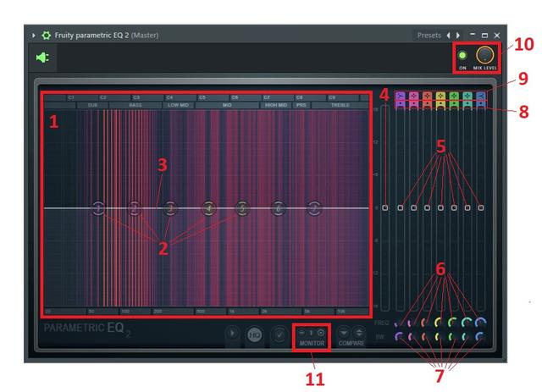The width and height of the screenshot is (542, 392).
Task: Open the blue band 7 slope order selector
Action: click(481, 104)
